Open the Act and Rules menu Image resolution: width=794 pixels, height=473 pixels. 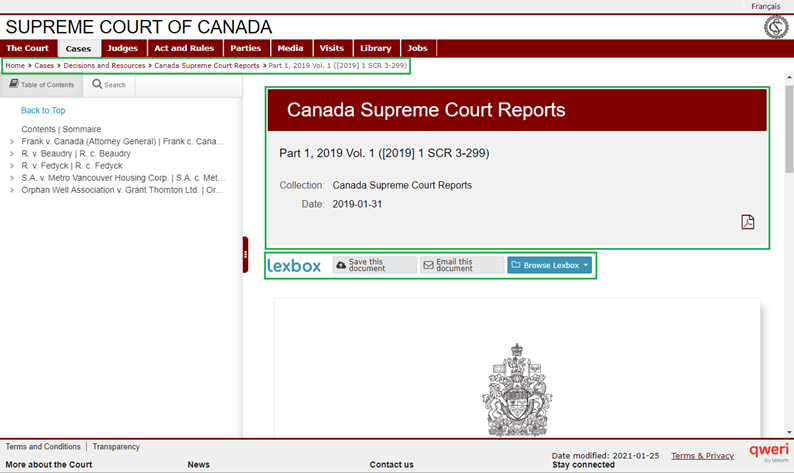(x=184, y=48)
